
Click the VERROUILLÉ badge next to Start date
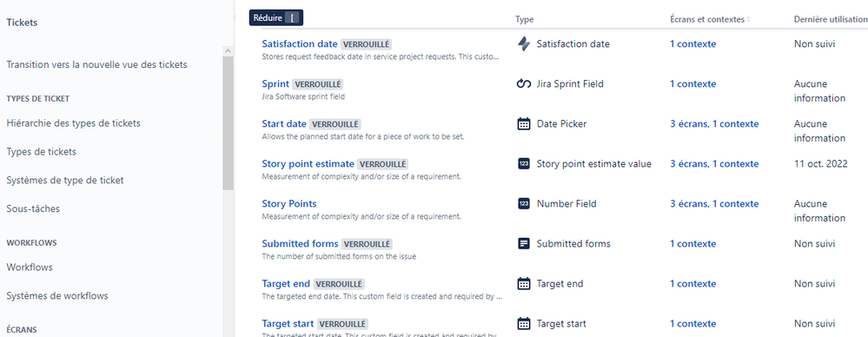tap(335, 124)
